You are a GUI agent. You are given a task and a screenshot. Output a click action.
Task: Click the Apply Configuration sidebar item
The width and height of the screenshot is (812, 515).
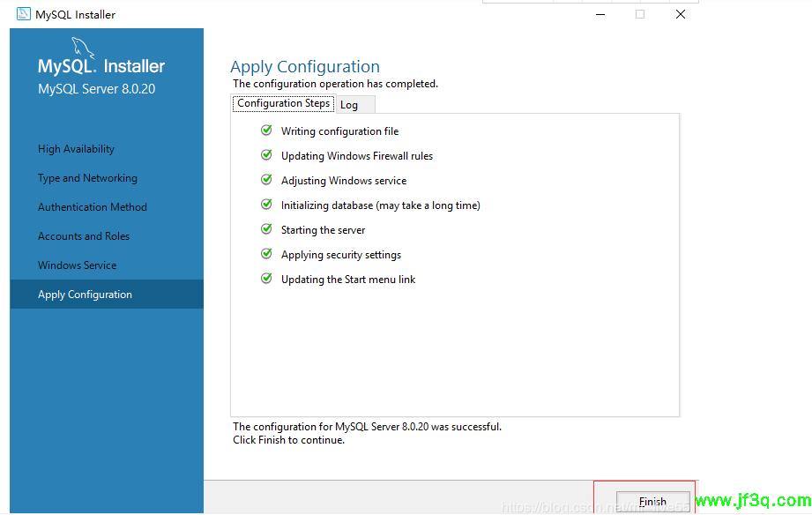[85, 295]
